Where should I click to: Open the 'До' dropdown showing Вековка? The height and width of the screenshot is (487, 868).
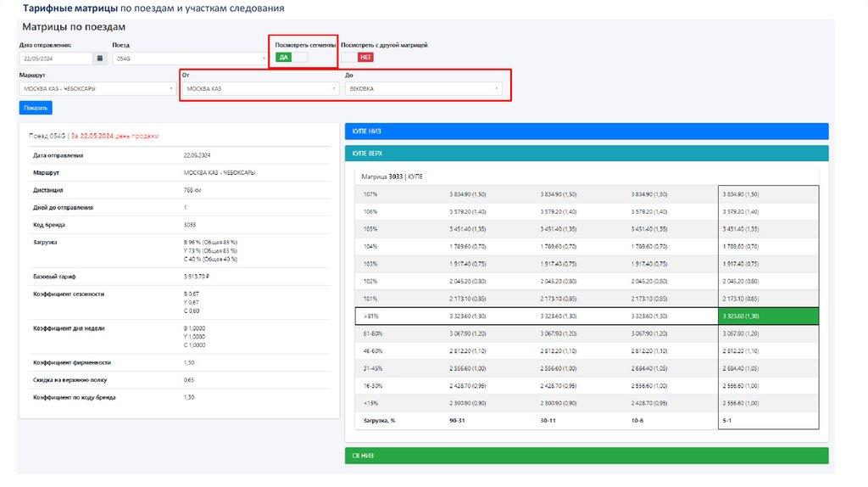[x=422, y=88]
